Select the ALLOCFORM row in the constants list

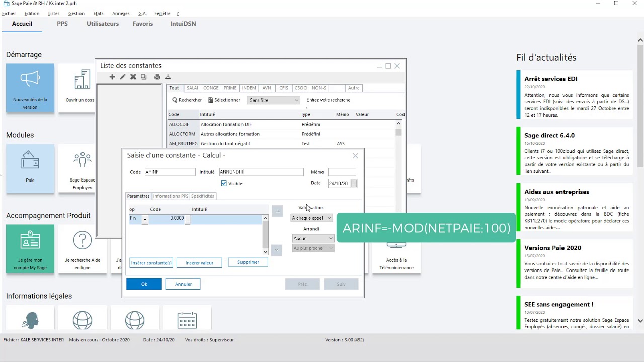[282, 134]
